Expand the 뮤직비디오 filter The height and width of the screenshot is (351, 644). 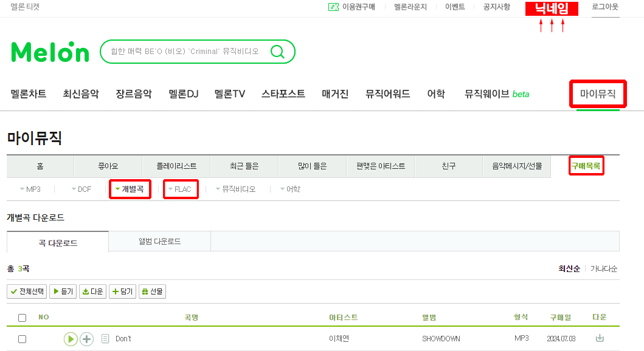(236, 189)
